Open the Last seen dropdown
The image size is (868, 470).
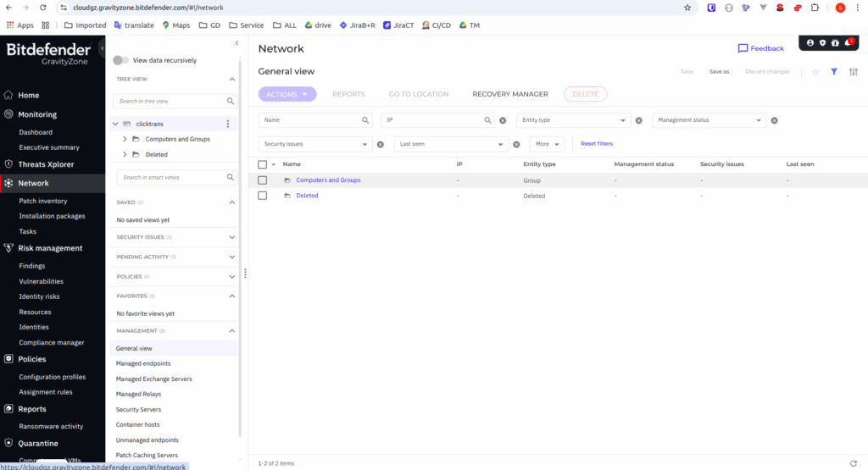451,144
